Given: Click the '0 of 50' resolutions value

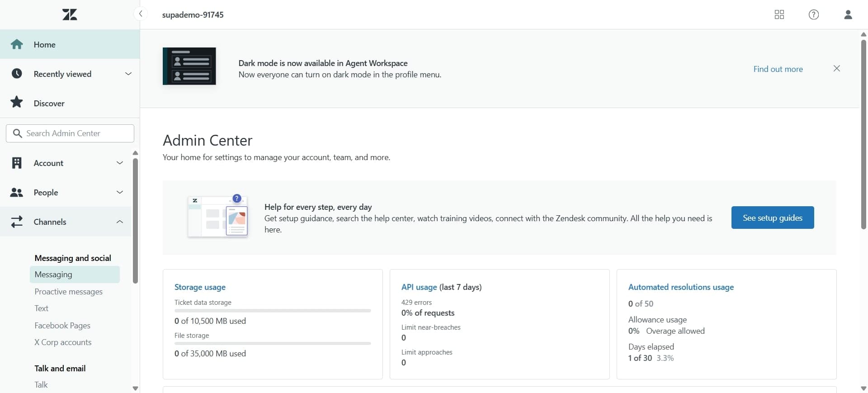Looking at the screenshot, I should (x=641, y=304).
